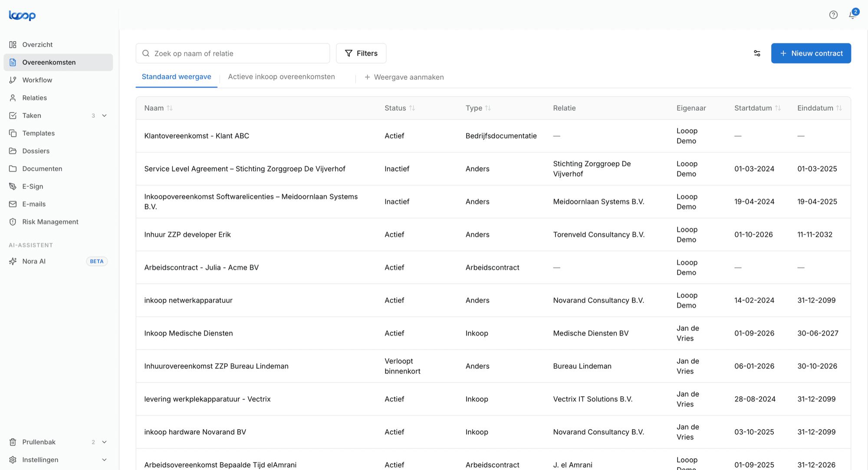Open the notifications bell
This screenshot has width=868, height=470.
852,15
